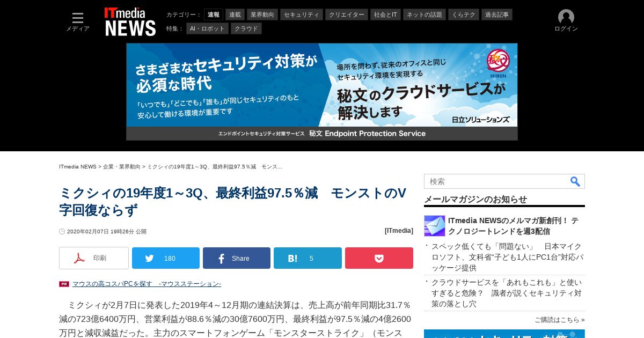This screenshot has width=644, height=338.
Task: Open the 社会とIT category
Action: pos(386,14)
